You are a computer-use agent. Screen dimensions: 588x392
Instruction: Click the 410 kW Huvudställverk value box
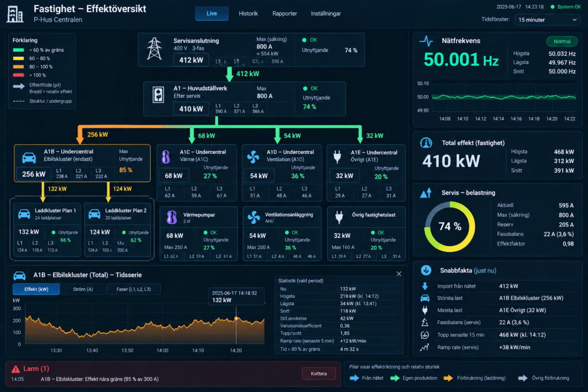[191, 109]
